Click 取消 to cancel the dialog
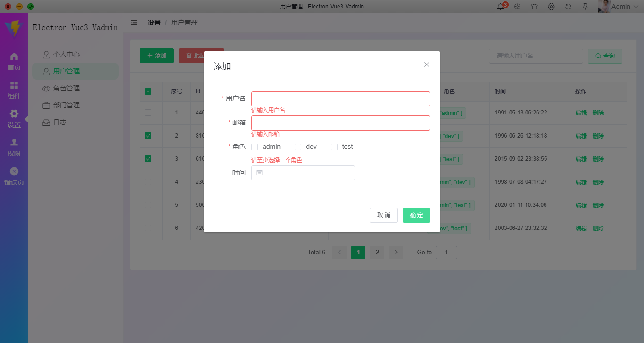The image size is (644, 343). (383, 215)
